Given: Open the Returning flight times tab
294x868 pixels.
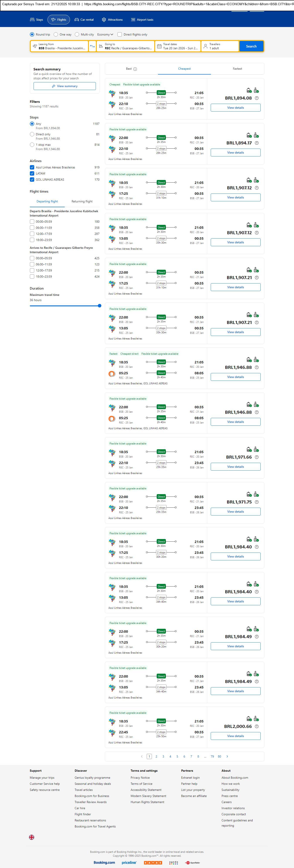Looking at the screenshot, I should [82, 202].
